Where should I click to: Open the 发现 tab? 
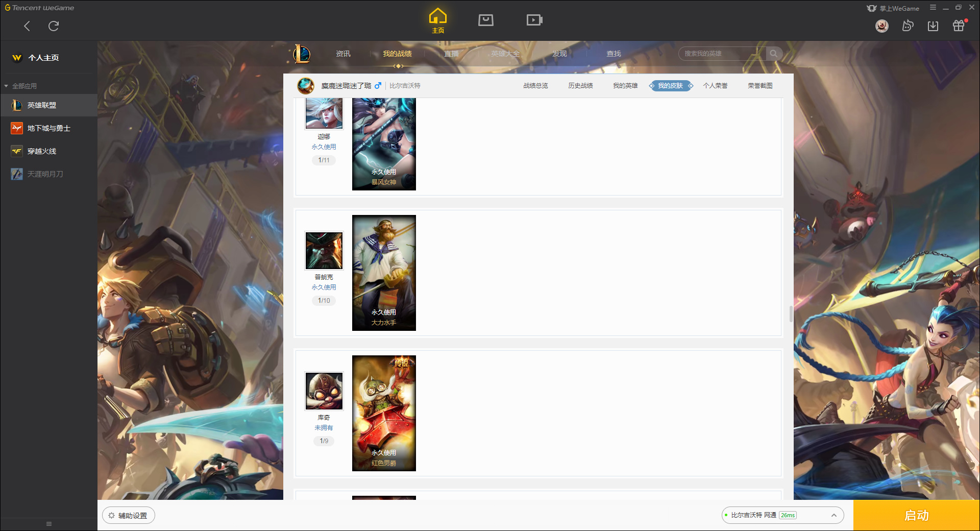point(559,54)
